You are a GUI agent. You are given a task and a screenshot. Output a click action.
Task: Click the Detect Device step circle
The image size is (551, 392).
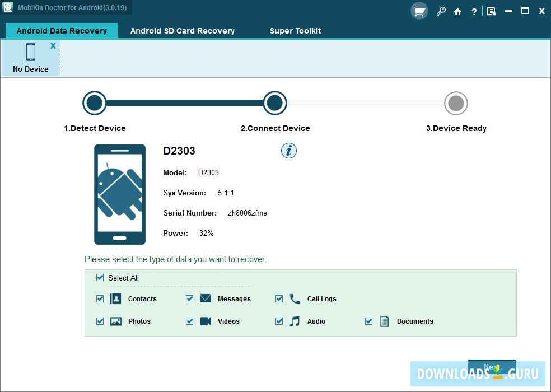coord(95,103)
